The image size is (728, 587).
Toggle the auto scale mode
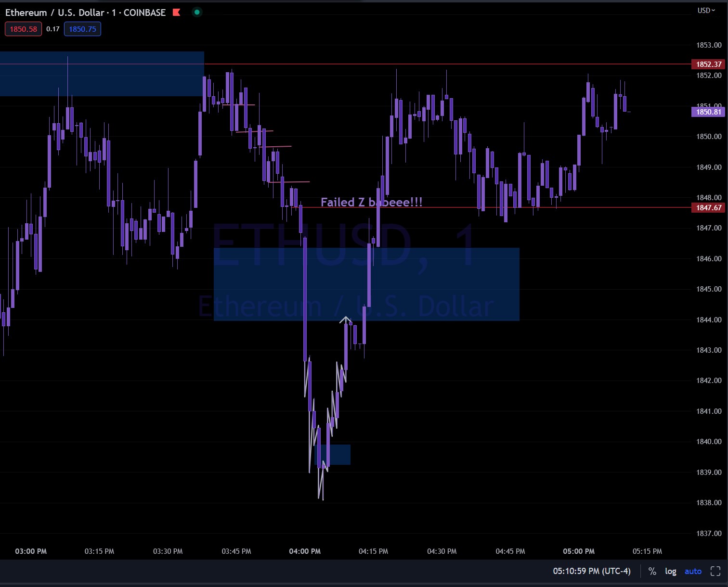693,571
